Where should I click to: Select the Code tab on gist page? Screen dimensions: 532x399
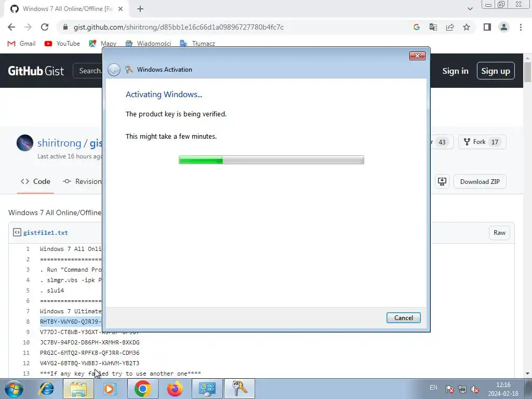click(x=35, y=181)
